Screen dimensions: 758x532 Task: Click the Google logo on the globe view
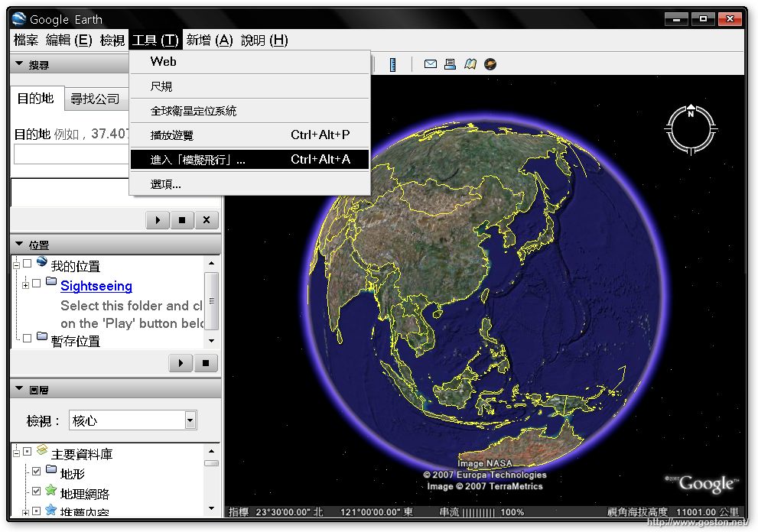tap(702, 484)
